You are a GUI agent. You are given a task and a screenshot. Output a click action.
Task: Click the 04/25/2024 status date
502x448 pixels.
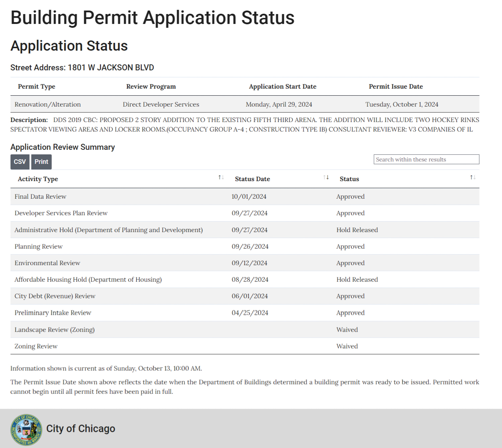click(250, 313)
